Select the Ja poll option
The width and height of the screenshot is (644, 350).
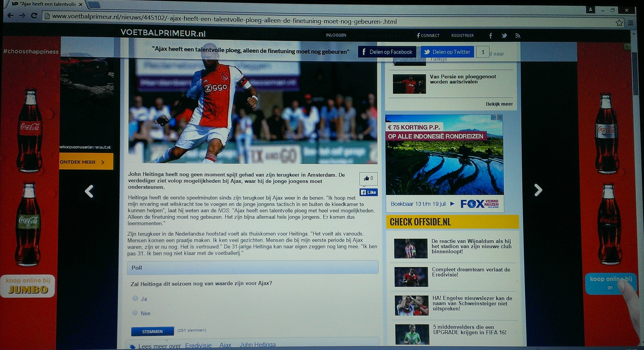click(135, 298)
